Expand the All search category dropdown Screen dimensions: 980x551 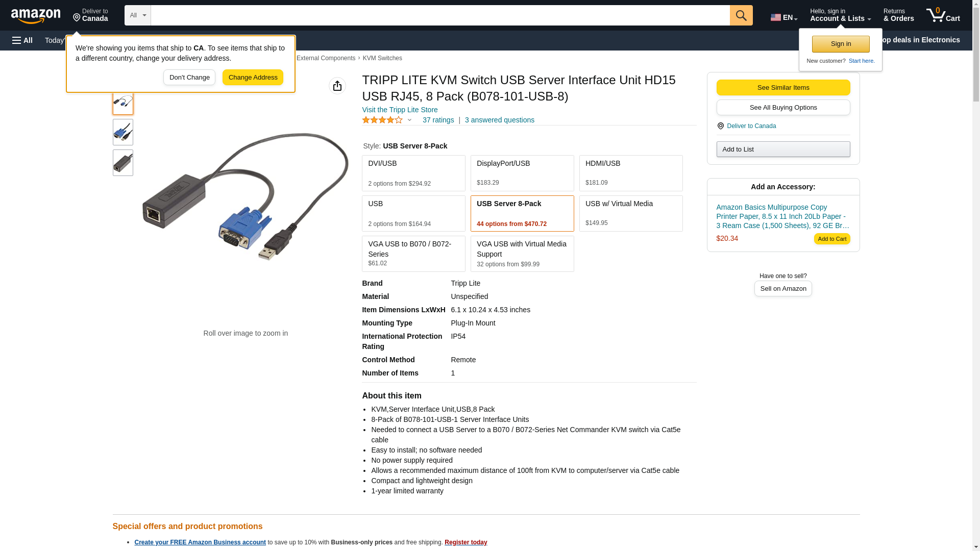(138, 15)
